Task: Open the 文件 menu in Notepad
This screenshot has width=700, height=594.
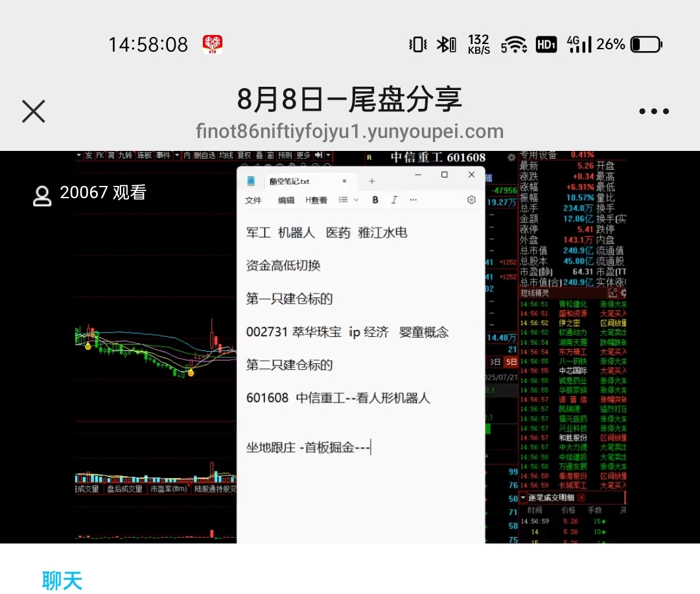Action: click(253, 200)
